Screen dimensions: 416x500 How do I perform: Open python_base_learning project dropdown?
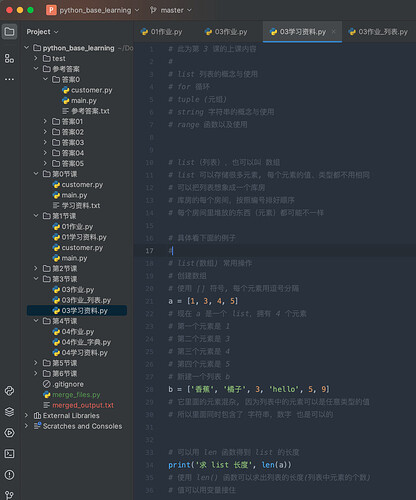tap(93, 10)
